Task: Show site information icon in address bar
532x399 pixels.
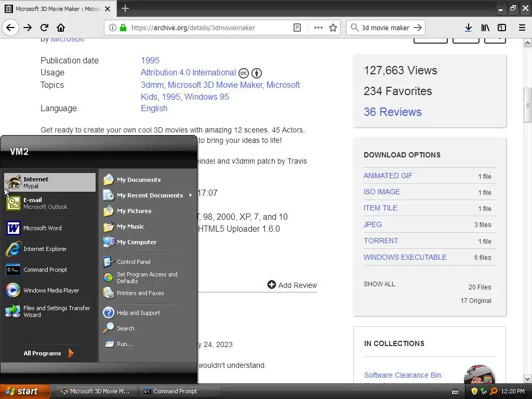Action: tap(112, 28)
